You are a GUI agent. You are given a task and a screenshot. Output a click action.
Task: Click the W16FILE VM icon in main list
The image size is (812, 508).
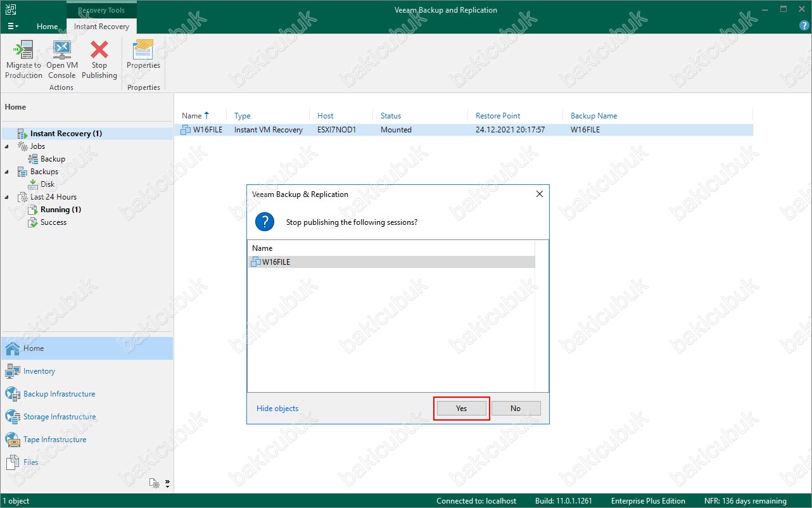[186, 130]
